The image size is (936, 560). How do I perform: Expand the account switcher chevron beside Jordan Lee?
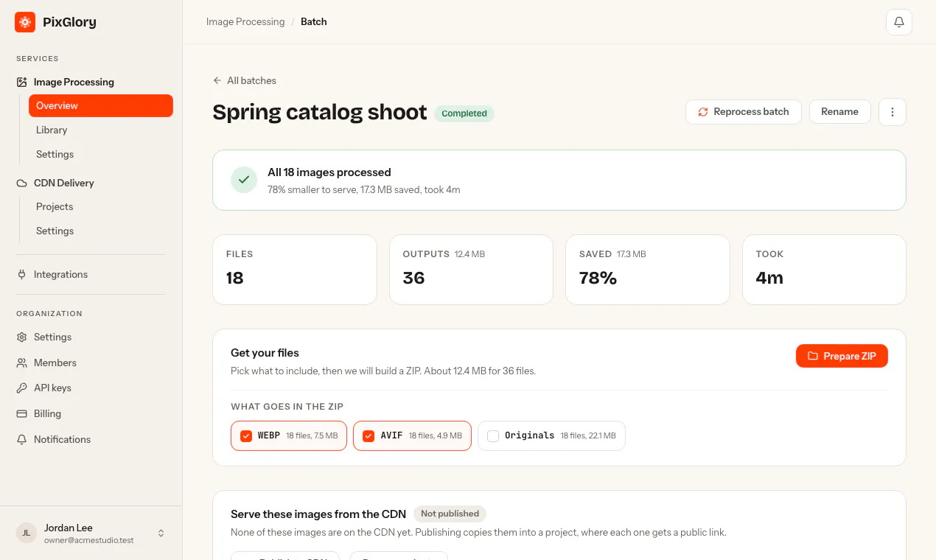tap(161, 533)
